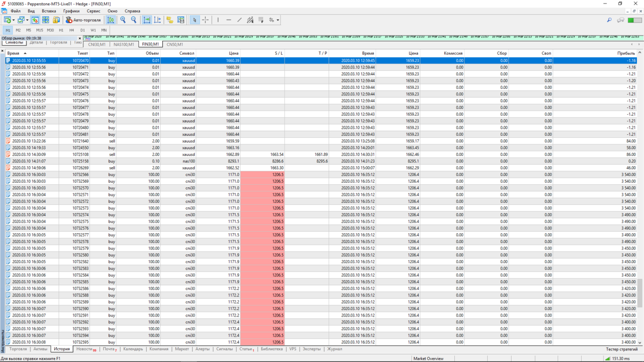644x362 pixels.
Task: Open the Тестер стратегий button
Action: [x=622, y=350]
